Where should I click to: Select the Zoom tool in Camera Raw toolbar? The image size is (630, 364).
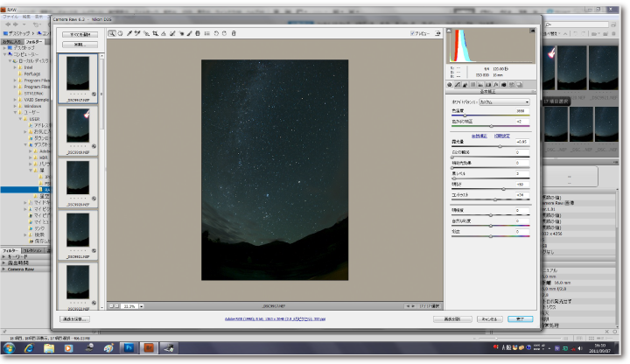pos(112,34)
